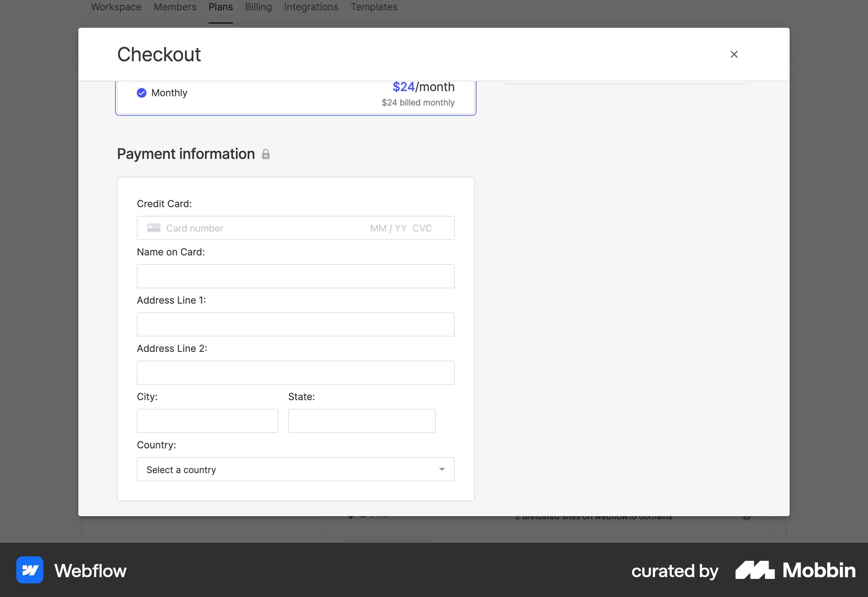This screenshot has width=868, height=597.
Task: Click the checkmark icon on Monthly option
Action: pos(142,93)
